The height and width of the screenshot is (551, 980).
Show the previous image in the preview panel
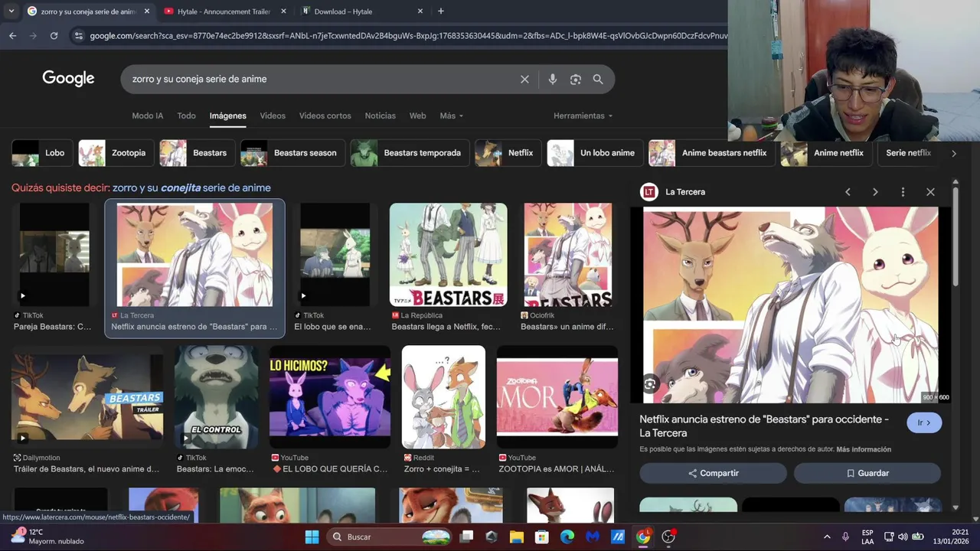[x=848, y=192]
